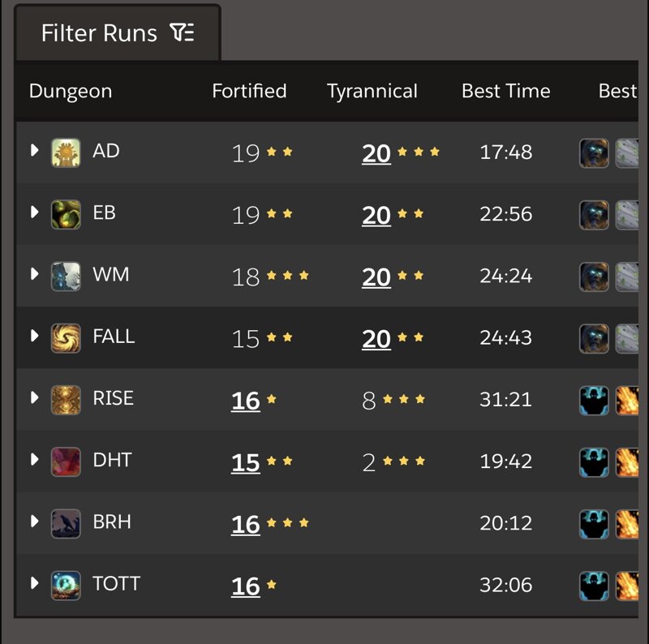This screenshot has width=649, height=644.
Task: Expand the FALL dungeon row
Action: tap(35, 336)
